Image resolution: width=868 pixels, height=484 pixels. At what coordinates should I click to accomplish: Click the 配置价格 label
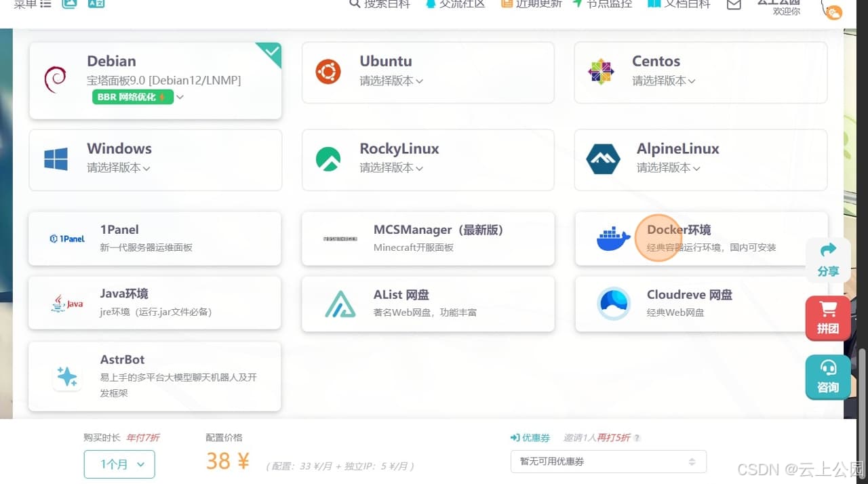tap(224, 438)
